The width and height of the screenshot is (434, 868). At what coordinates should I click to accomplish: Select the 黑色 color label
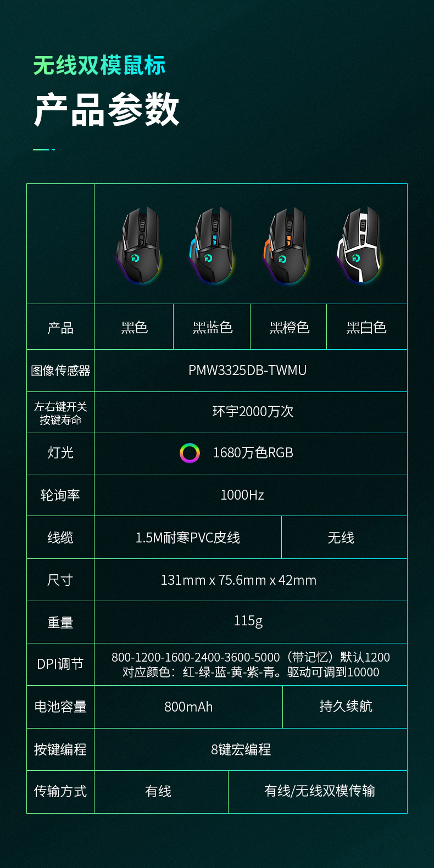(135, 328)
